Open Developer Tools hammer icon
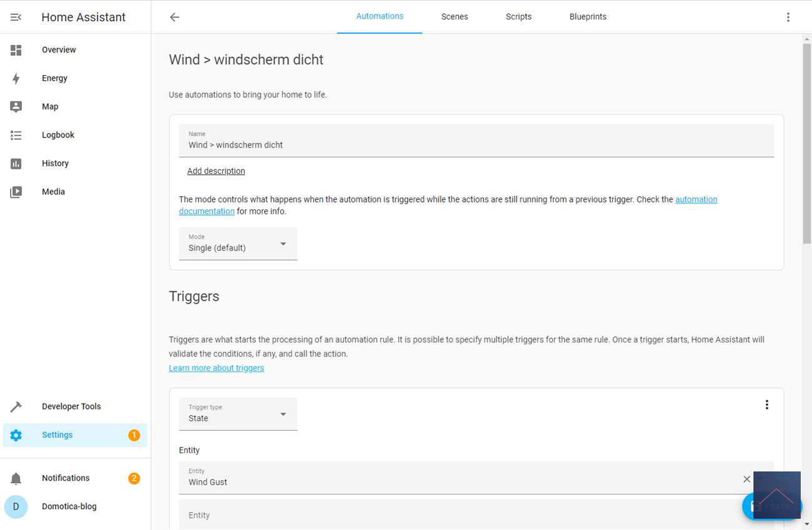Viewport: 812px width, 530px height. pos(16,407)
